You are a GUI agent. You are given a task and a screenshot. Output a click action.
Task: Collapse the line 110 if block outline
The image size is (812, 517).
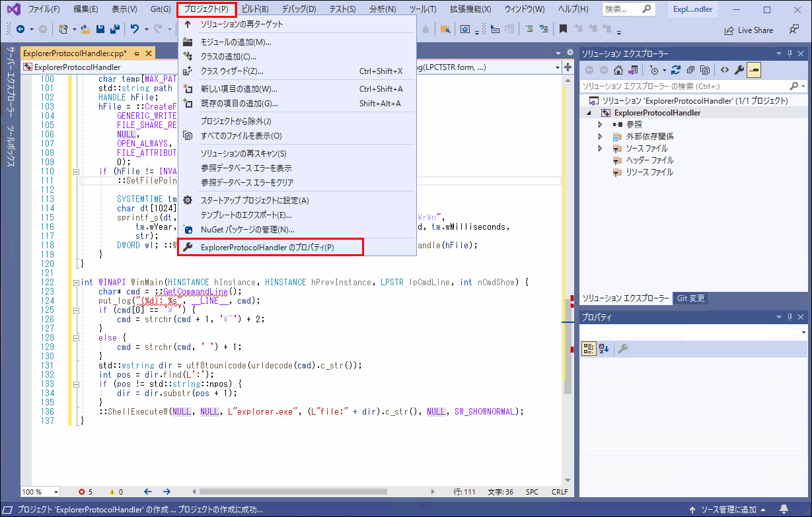click(77, 171)
